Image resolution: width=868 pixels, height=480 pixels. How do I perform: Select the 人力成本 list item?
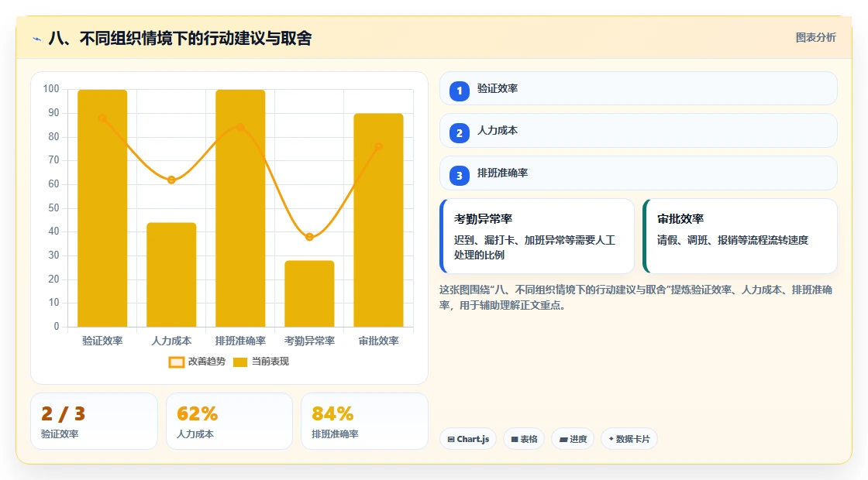pos(639,131)
